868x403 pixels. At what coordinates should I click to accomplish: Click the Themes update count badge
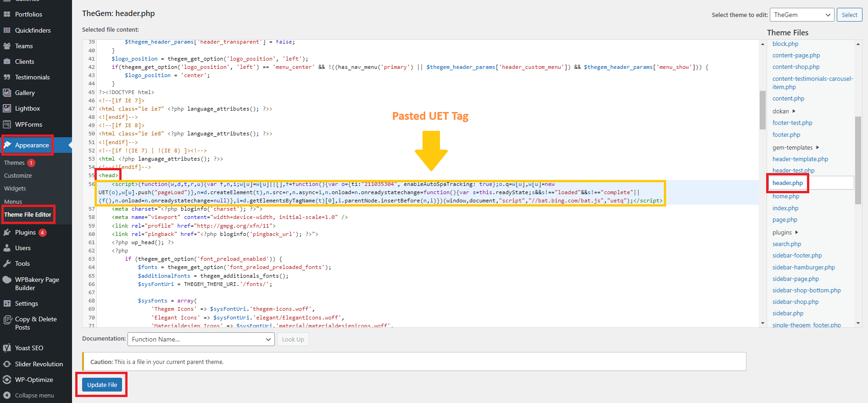point(31,163)
